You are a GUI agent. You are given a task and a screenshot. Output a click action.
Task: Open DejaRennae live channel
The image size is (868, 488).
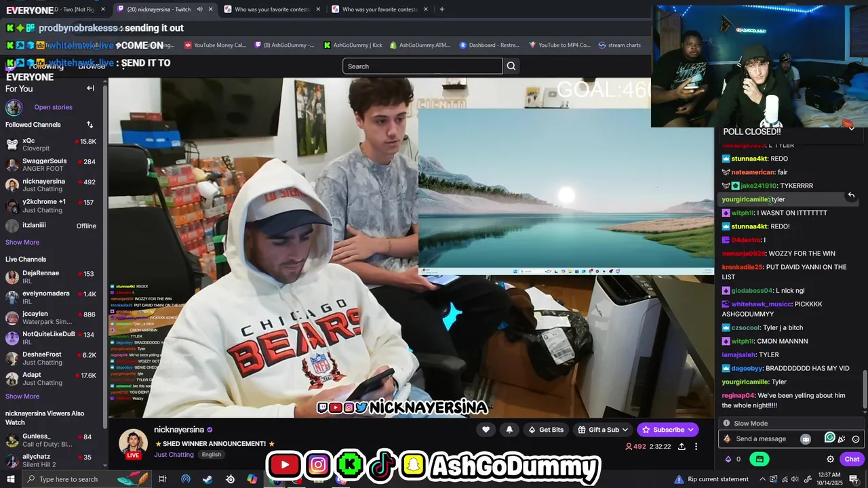pyautogui.click(x=51, y=277)
